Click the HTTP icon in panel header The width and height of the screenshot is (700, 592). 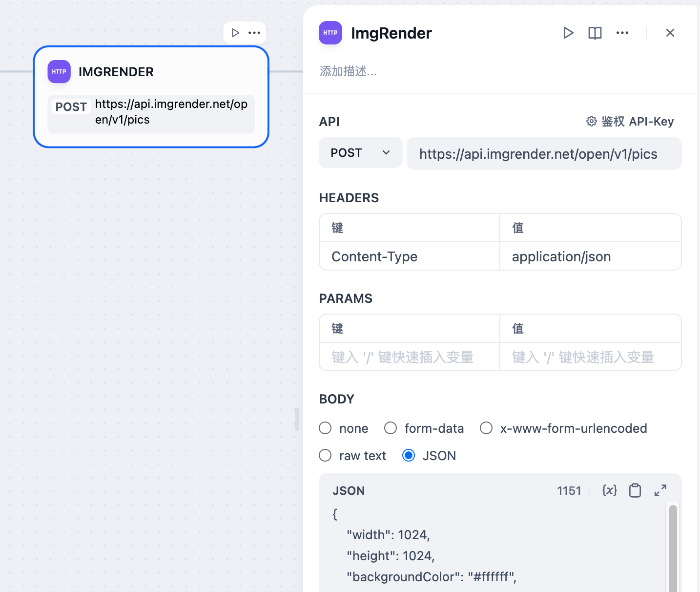point(330,33)
